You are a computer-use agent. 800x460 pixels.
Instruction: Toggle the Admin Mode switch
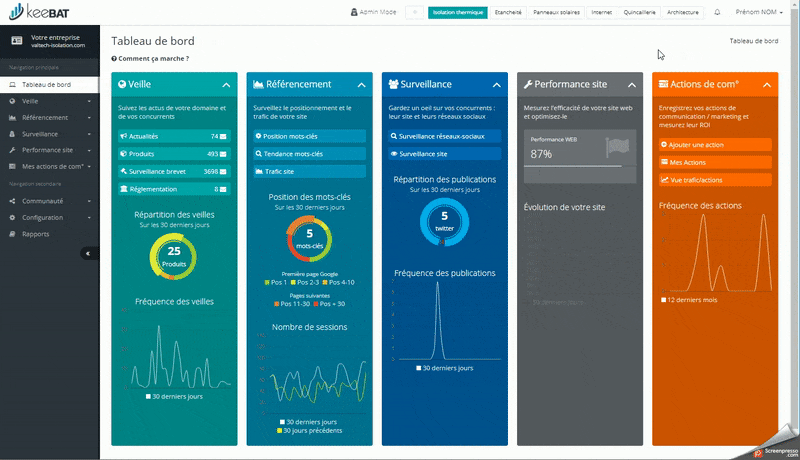(413, 13)
